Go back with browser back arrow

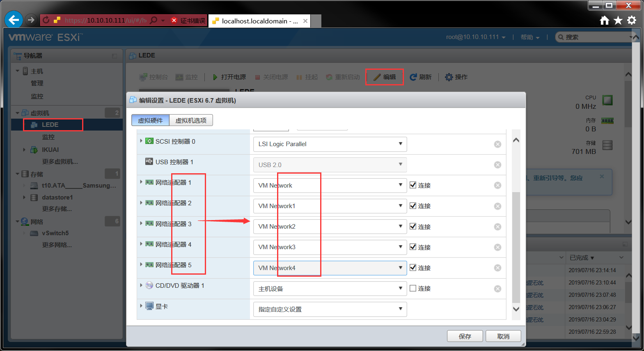14,20
